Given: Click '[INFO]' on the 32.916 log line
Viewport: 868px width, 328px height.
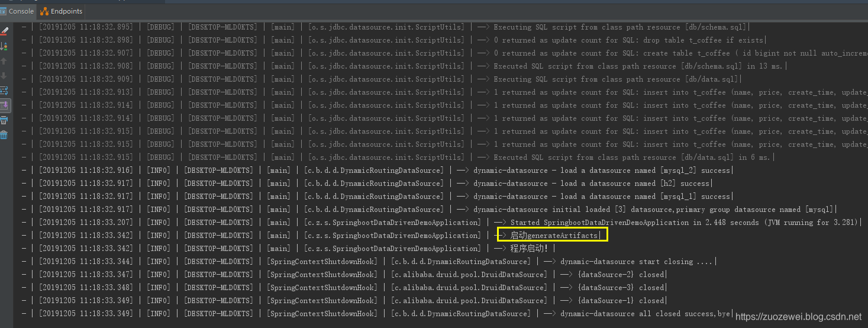Looking at the screenshot, I should [158, 171].
